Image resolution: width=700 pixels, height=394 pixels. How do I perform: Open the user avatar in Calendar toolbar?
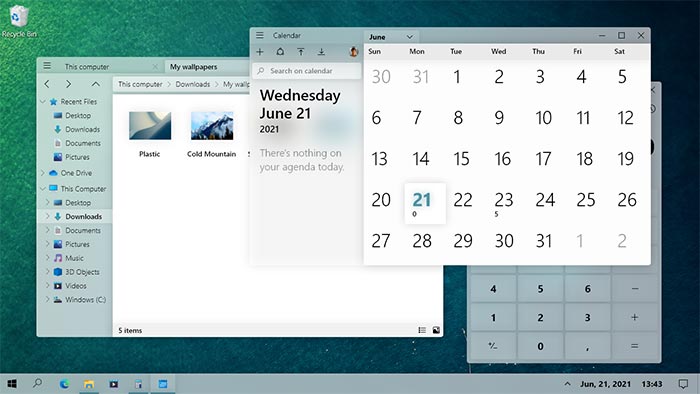click(354, 52)
